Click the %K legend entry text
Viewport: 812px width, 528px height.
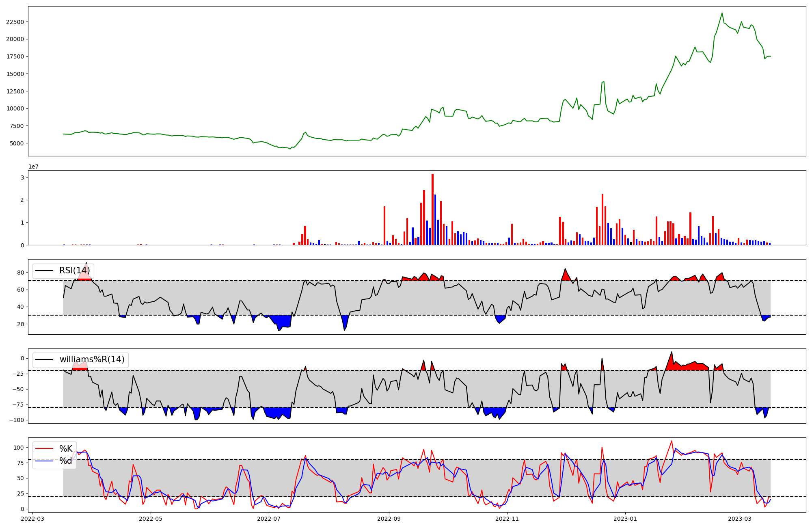66,449
